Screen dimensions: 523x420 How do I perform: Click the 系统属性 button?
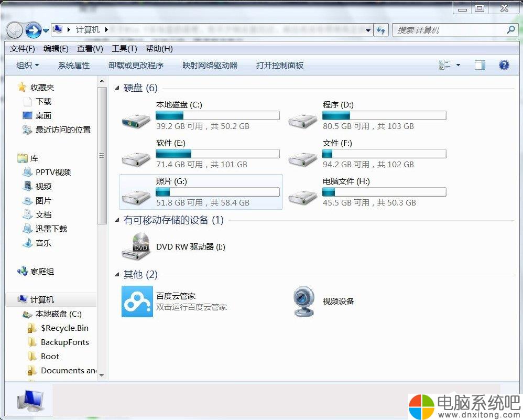[x=74, y=65]
